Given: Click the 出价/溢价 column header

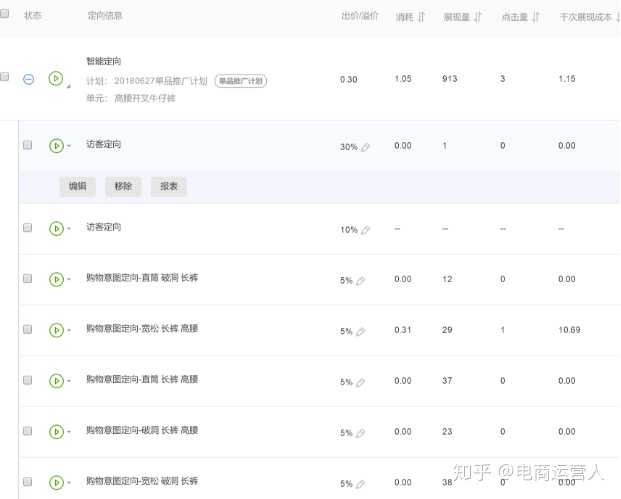Looking at the screenshot, I should pos(360,16).
